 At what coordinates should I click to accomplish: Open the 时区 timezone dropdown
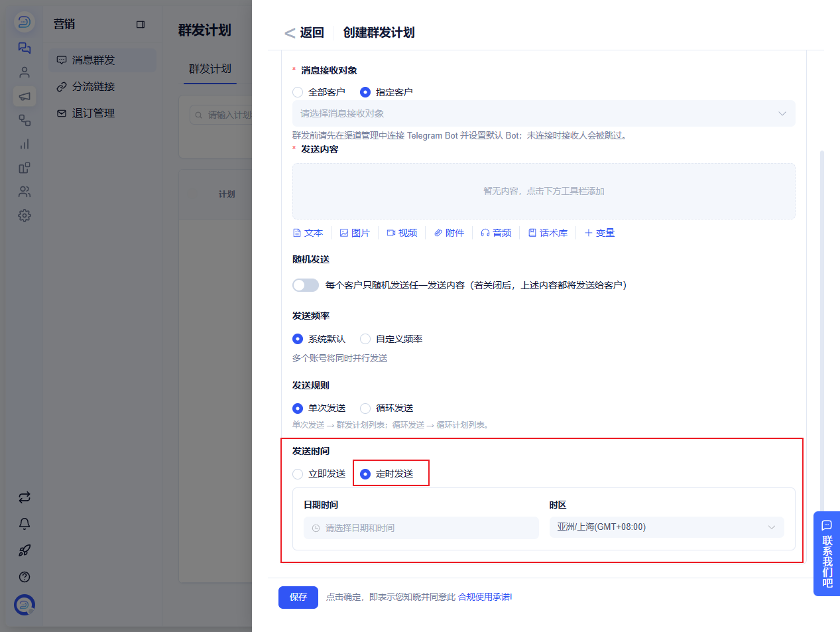tap(667, 527)
